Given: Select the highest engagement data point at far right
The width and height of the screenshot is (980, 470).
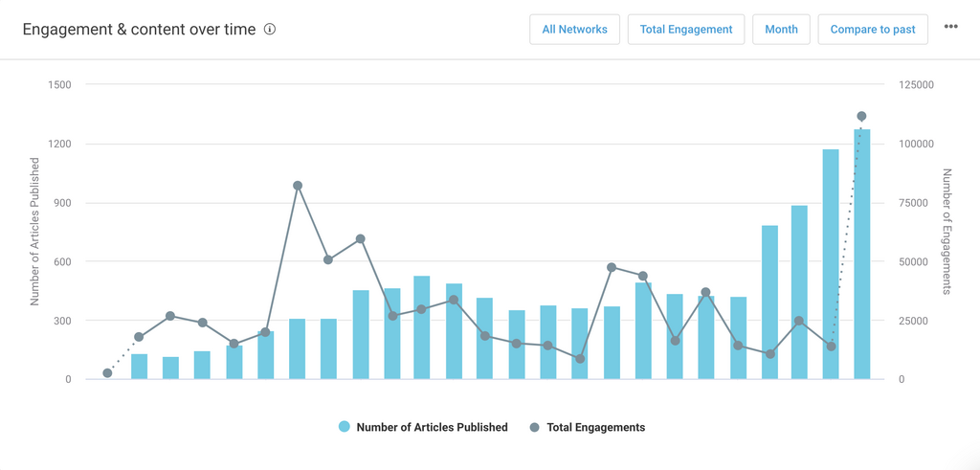Looking at the screenshot, I should (x=861, y=117).
